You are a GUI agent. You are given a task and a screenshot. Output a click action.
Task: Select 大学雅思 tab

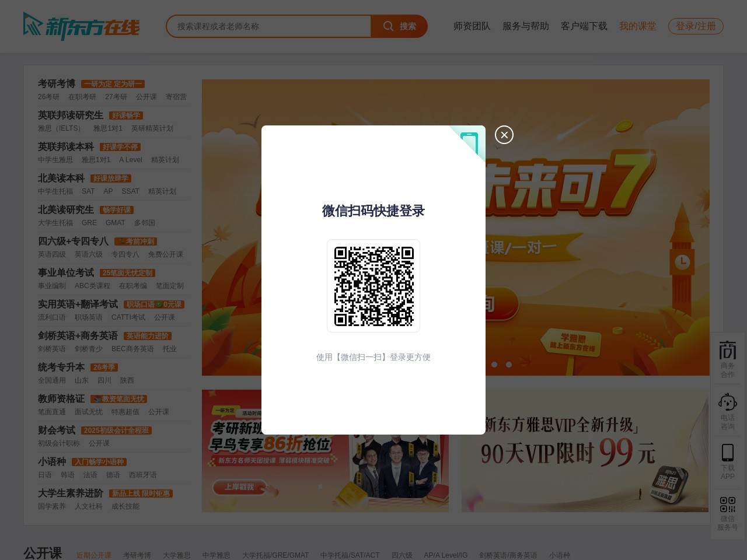(177, 555)
